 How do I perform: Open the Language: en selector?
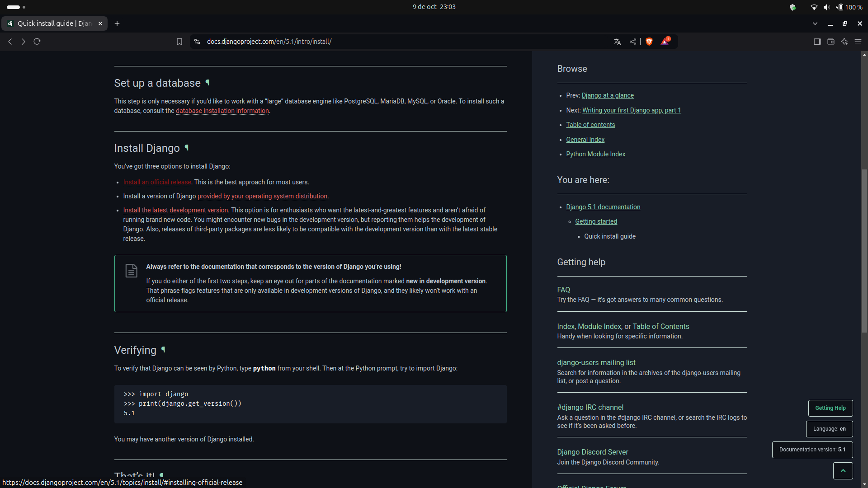[830, 429]
